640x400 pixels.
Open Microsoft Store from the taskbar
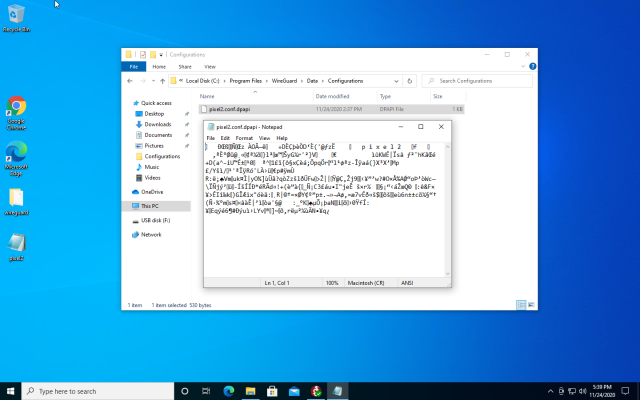[x=272, y=391]
